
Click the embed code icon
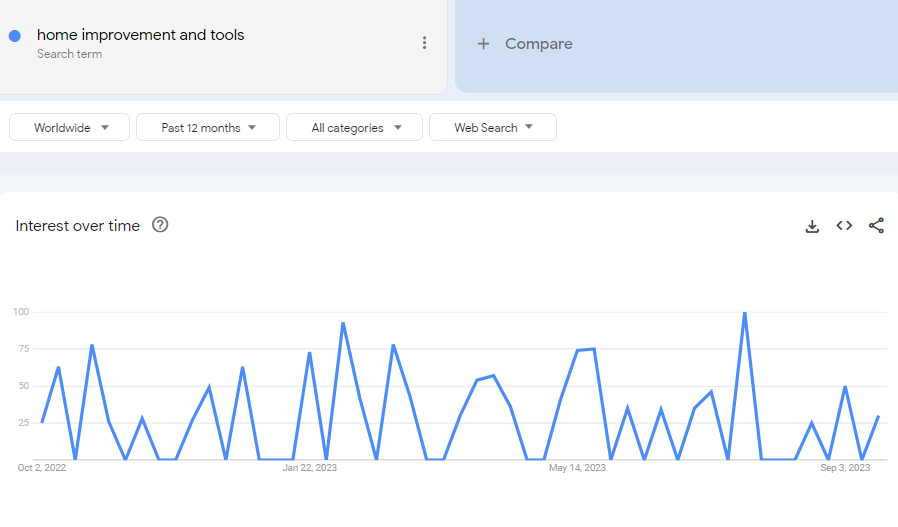tap(844, 226)
